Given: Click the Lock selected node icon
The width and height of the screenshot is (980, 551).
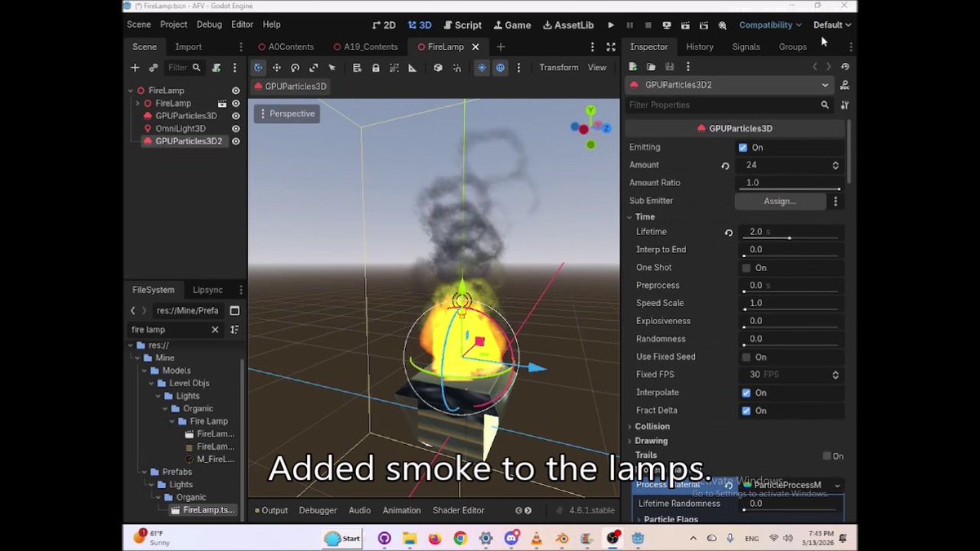Looking at the screenshot, I should (376, 68).
